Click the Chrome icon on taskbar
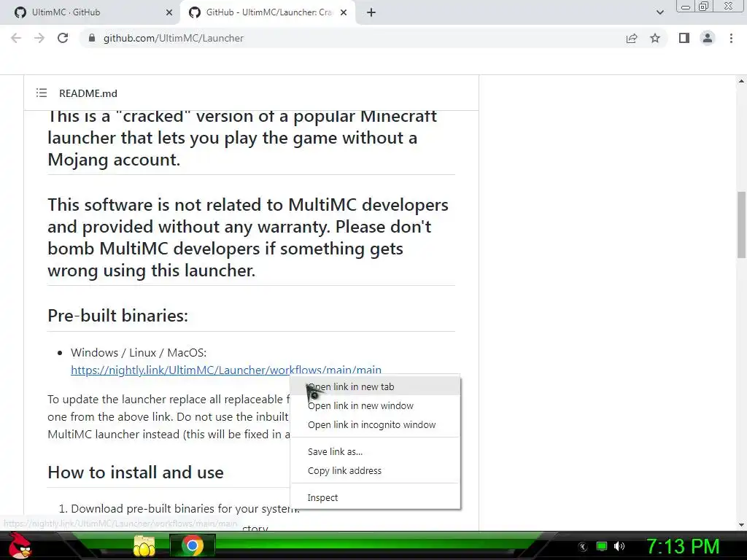Viewport: 747px width, 560px height. point(192,545)
